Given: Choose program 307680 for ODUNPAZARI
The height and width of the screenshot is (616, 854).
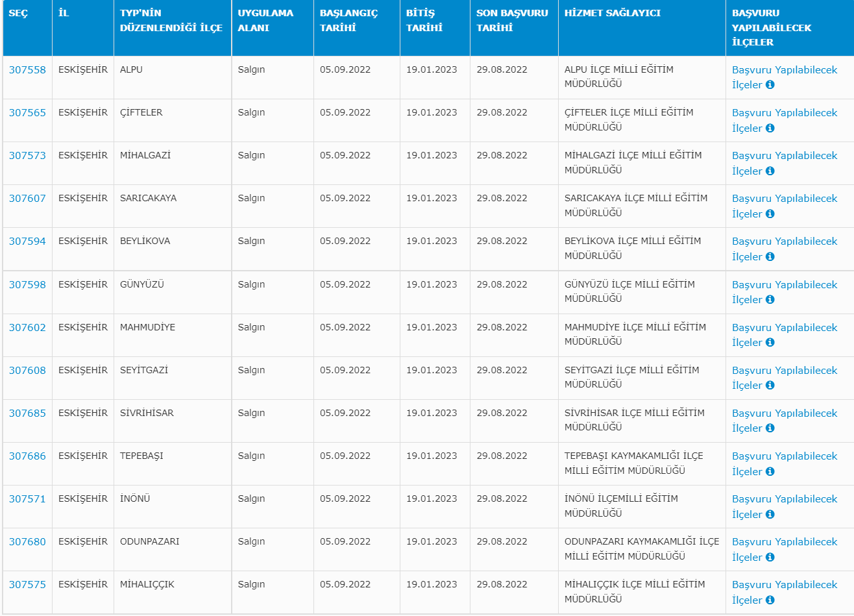Looking at the screenshot, I should [27, 542].
